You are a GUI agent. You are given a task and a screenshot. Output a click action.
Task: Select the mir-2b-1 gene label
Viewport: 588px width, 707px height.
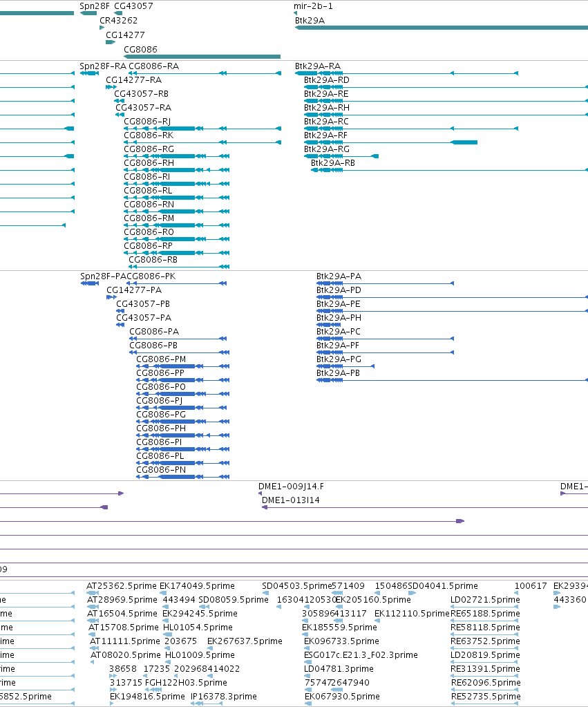tap(313, 6)
